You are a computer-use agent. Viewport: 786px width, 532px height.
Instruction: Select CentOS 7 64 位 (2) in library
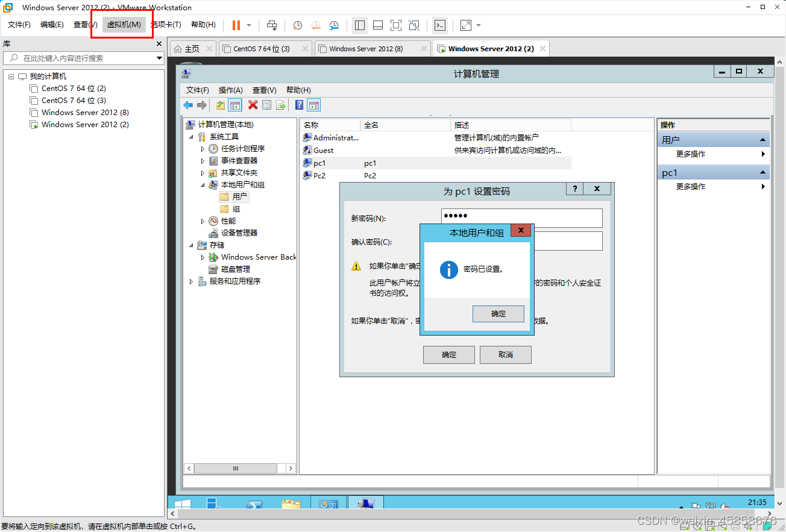[74, 89]
